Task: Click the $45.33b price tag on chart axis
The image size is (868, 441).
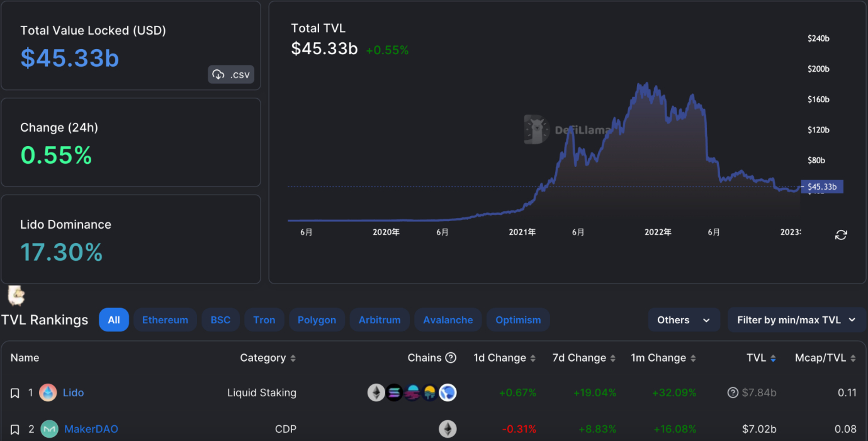Action: click(x=821, y=187)
